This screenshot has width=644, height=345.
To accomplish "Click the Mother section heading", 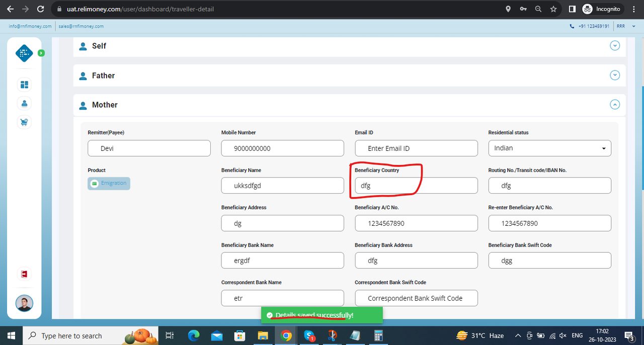I will (105, 105).
